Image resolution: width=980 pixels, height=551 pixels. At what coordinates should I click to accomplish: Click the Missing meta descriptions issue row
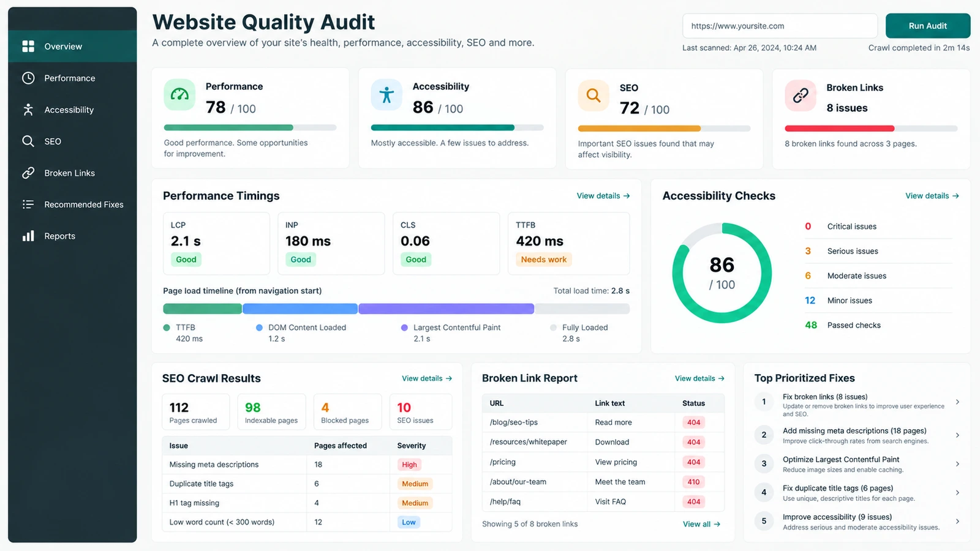click(x=307, y=465)
